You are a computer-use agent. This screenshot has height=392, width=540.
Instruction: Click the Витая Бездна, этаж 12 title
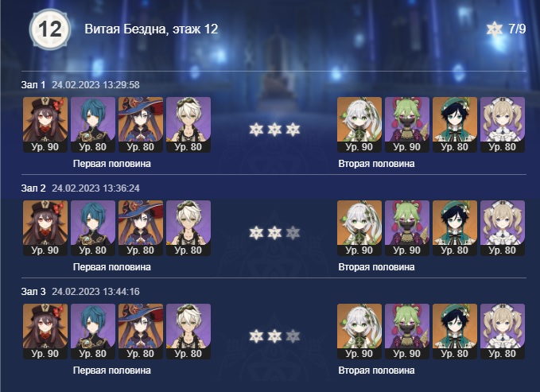point(151,29)
